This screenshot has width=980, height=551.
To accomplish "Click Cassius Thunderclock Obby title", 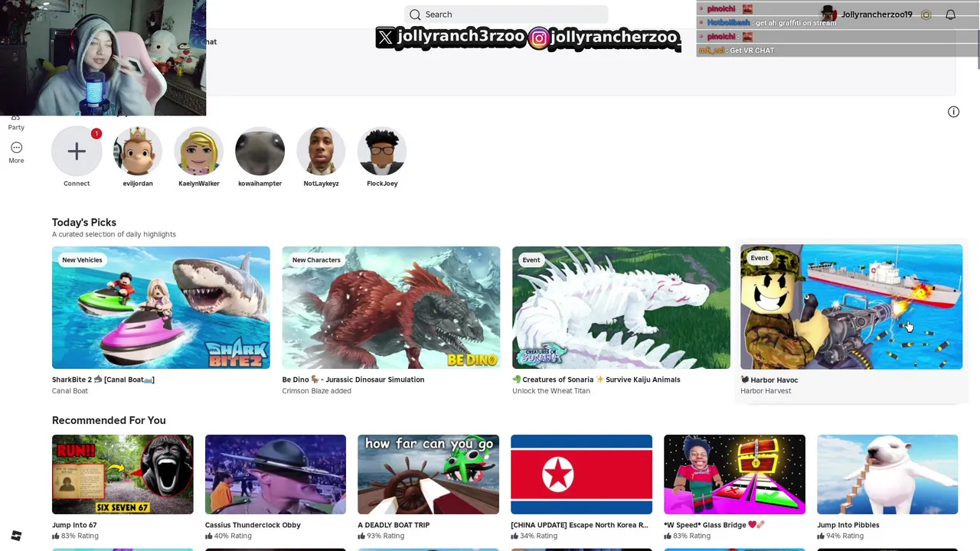I will point(253,525).
